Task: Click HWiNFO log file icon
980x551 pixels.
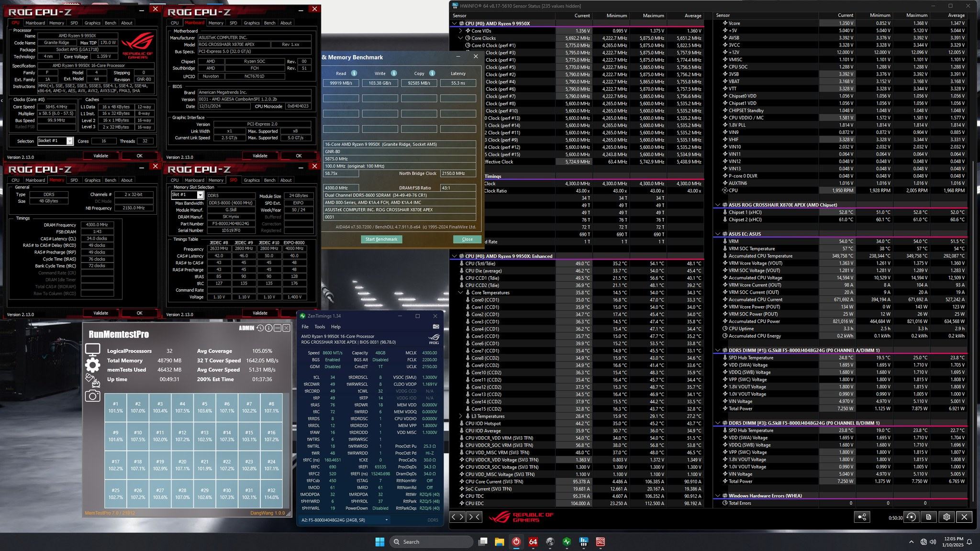Action: tap(928, 517)
